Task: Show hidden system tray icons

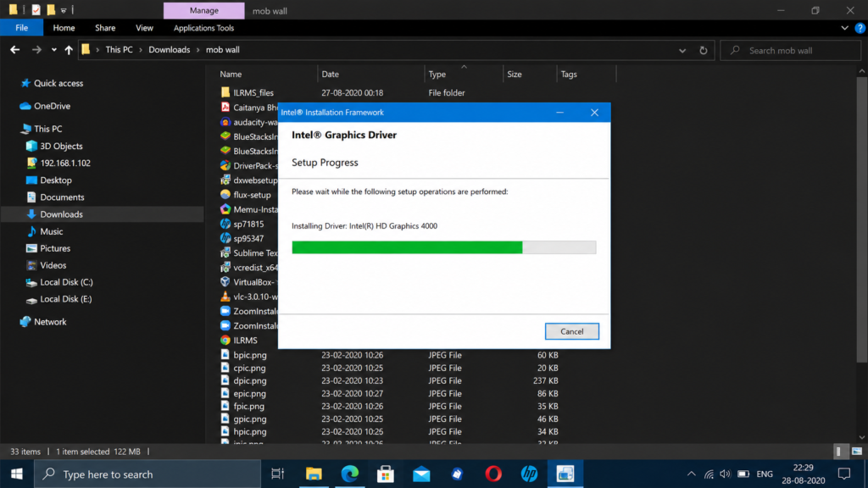Action: coord(692,474)
